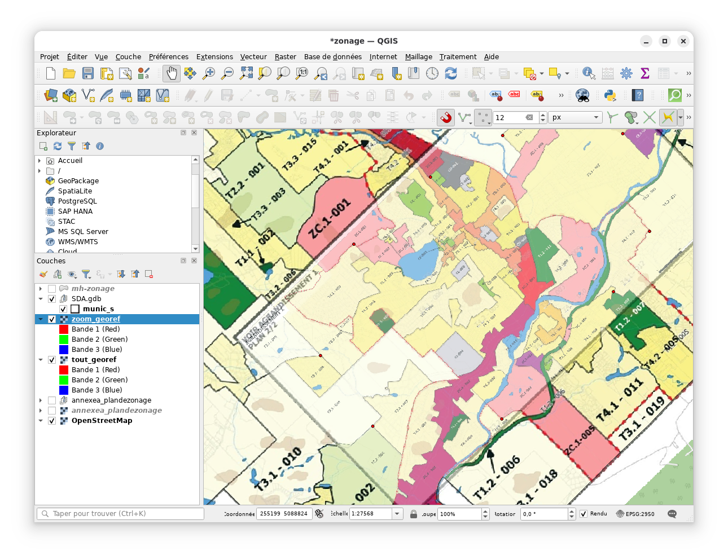
Task: Open the px units dropdown
Action: [575, 117]
